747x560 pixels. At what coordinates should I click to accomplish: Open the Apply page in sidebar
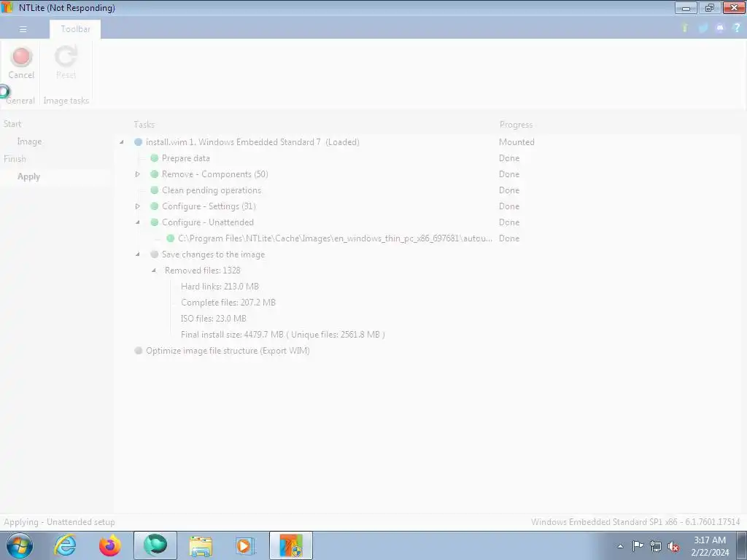pyautogui.click(x=28, y=176)
